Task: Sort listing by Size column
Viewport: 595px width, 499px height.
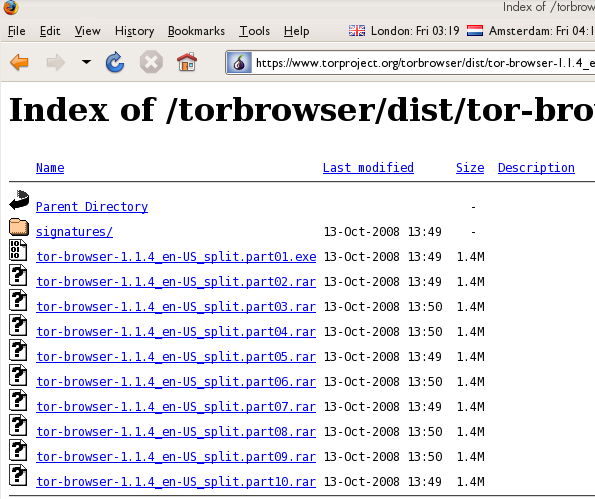Action: click(x=470, y=167)
